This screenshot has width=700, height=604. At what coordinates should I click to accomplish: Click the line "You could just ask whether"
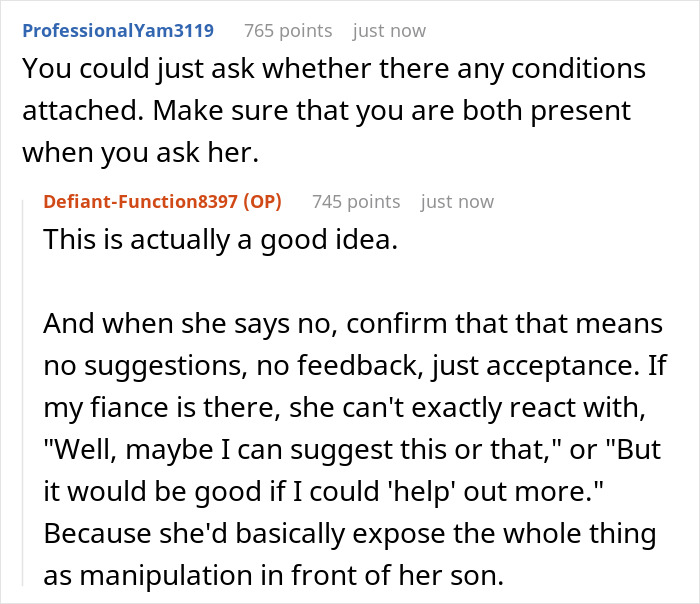click(x=333, y=69)
